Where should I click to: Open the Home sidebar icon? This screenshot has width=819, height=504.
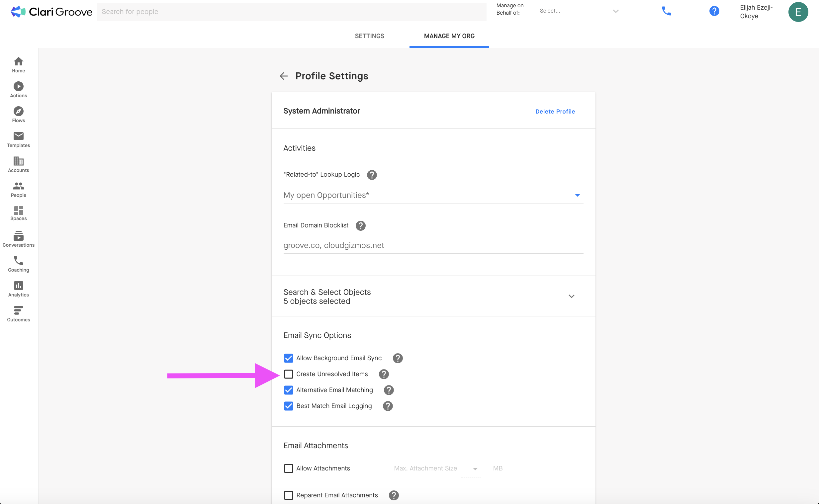pos(18,65)
